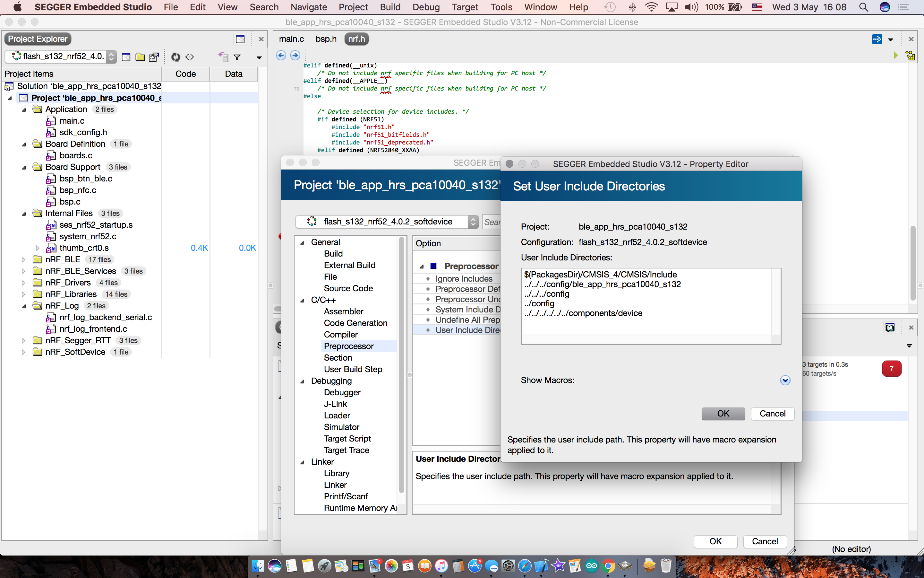Screen dimensions: 924x578
Task: Collapse the C/C++ category in options tree
Action: (303, 301)
